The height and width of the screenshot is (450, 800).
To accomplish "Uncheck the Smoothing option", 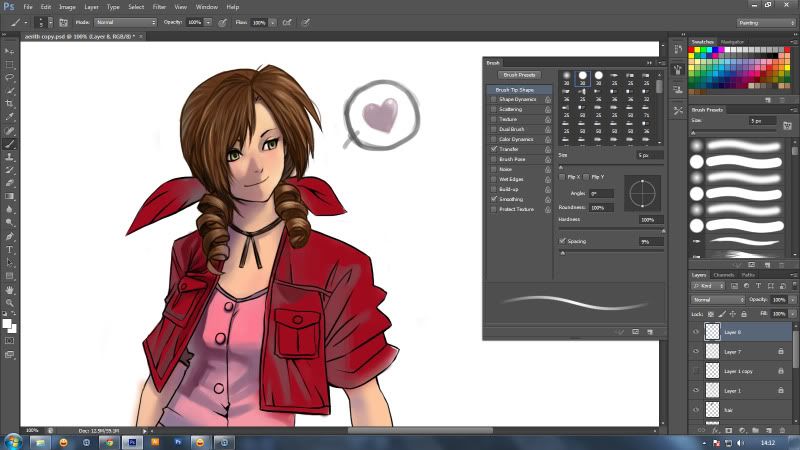I will point(494,199).
